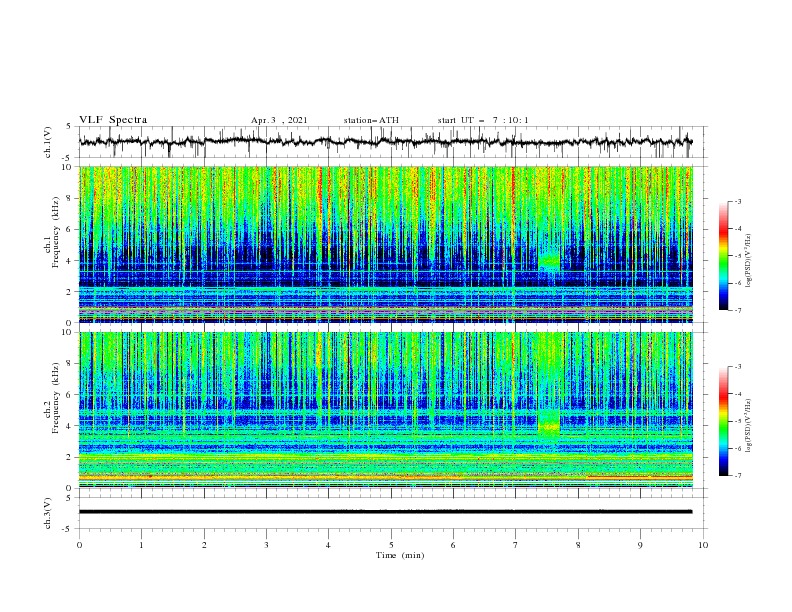792x612 pixels.
Task: Select the date text "Apr.3 , 2021"
Action: pyautogui.click(x=279, y=120)
